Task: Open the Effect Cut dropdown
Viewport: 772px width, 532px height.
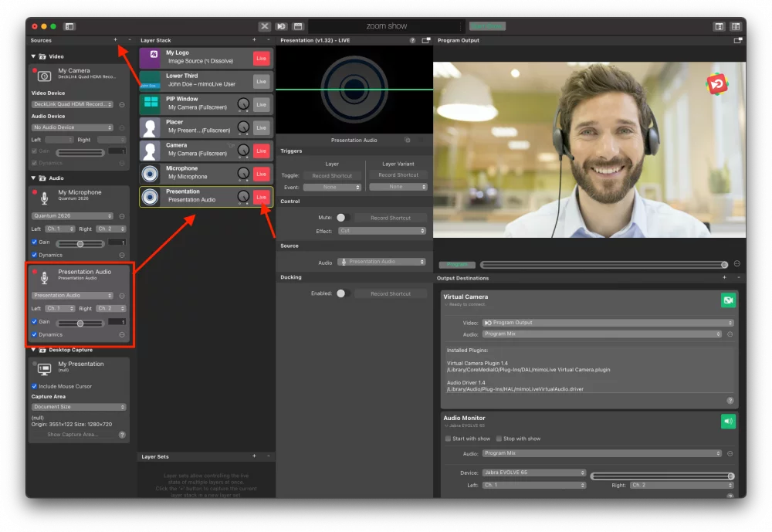Action: (382, 231)
